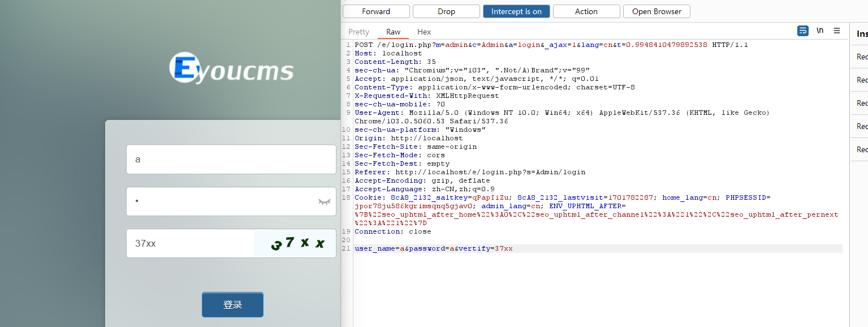This screenshot has height=327, width=868.
Task: Click the captcha text field with 37xx
Action: click(x=189, y=243)
